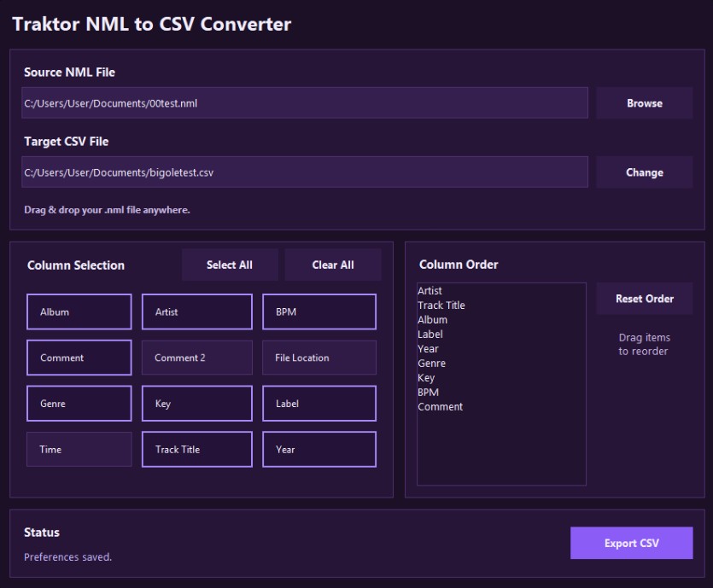
Task: Click the Target CSV File path field
Action: 305,172
